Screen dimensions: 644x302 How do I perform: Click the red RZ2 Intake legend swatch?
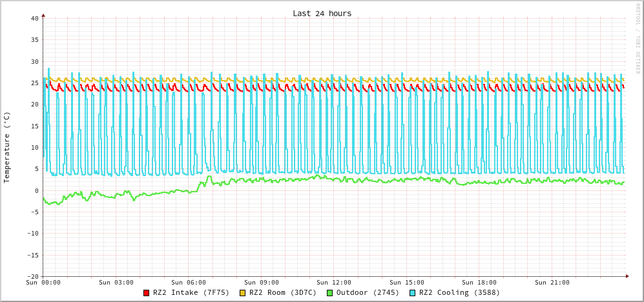[147, 293]
